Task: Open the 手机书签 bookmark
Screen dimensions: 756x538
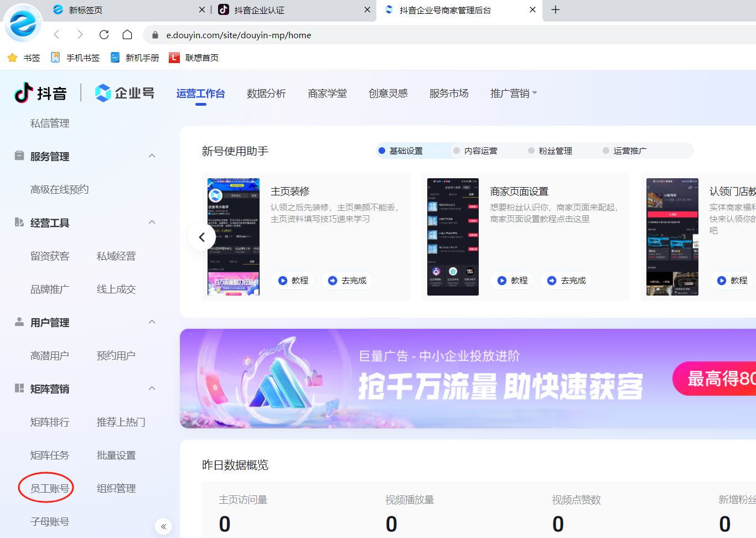Action: tap(75, 58)
